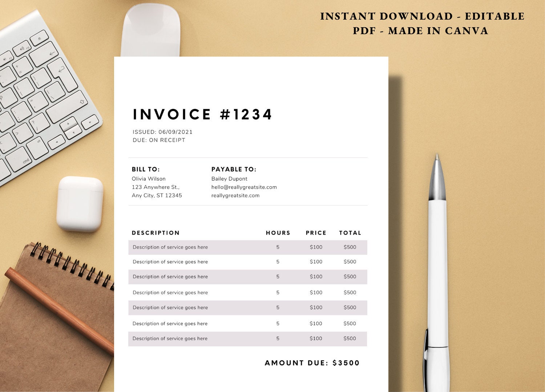Click the PAYABLE TO section label

tap(234, 169)
